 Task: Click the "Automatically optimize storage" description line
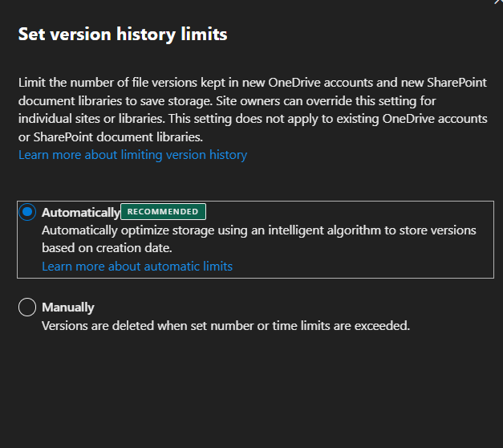257,230
